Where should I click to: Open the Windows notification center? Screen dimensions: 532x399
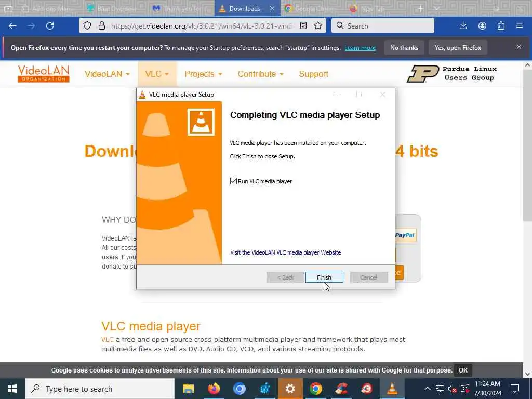pyautogui.click(x=515, y=389)
